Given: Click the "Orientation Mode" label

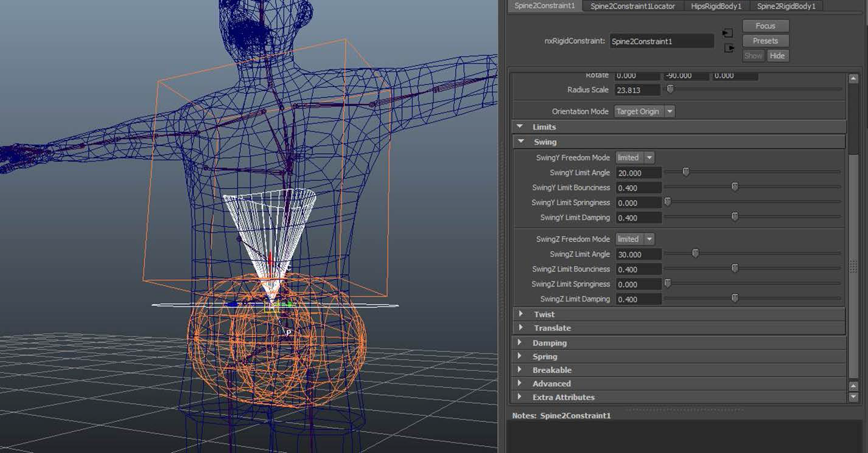Looking at the screenshot, I should coord(581,111).
